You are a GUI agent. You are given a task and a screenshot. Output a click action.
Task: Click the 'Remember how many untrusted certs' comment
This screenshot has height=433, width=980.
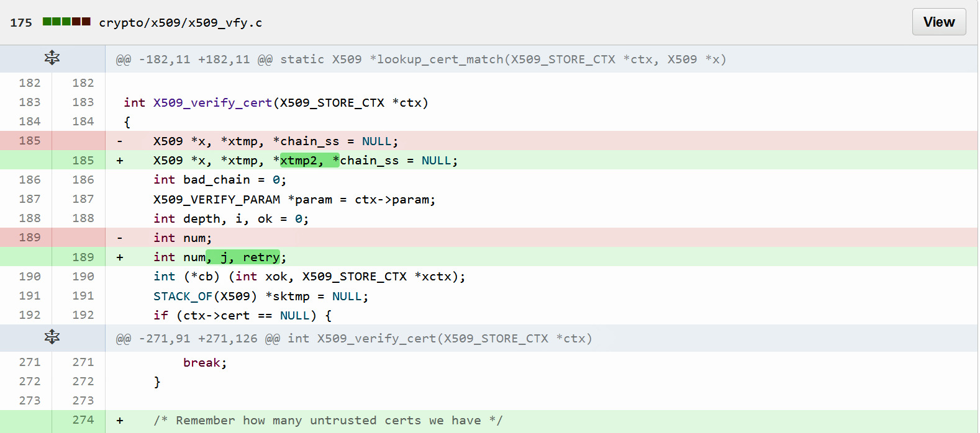tap(328, 421)
